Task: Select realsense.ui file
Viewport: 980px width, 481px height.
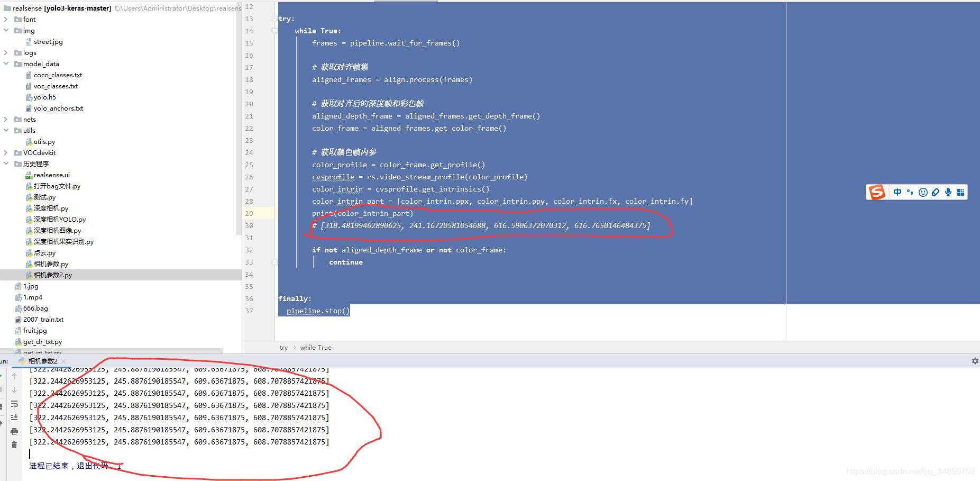Action: click(x=52, y=175)
